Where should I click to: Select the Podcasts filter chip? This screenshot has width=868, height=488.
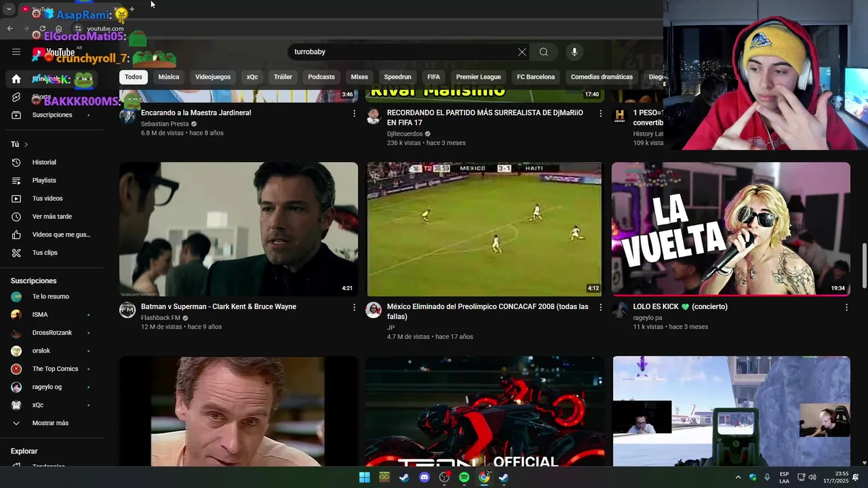pyautogui.click(x=321, y=77)
